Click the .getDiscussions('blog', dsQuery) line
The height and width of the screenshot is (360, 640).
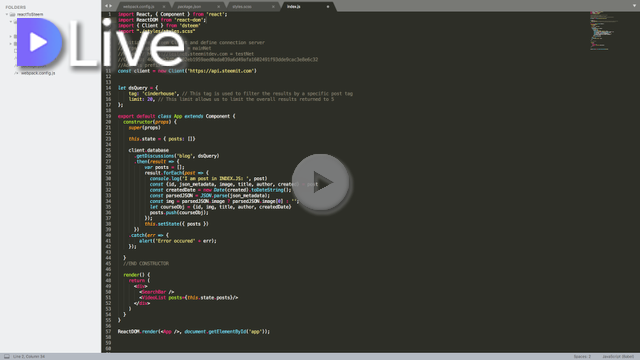coord(177,156)
